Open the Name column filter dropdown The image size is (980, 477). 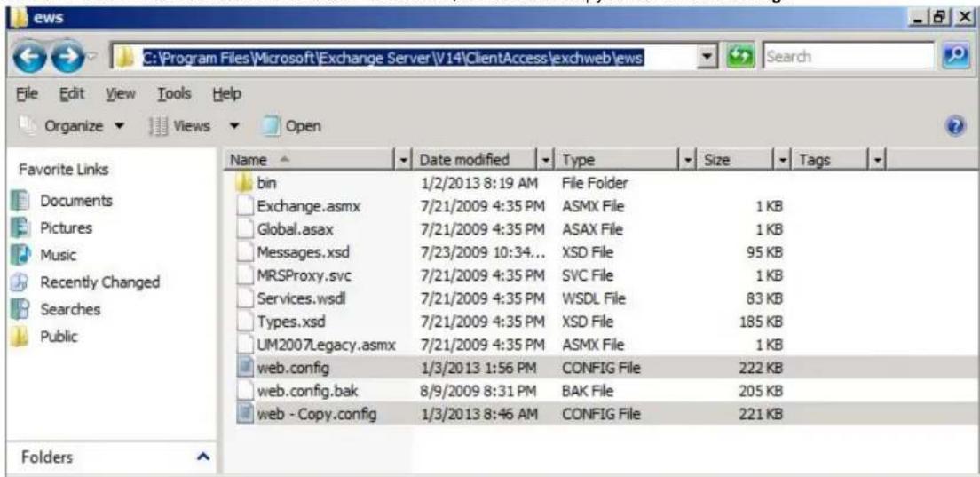tap(404, 160)
